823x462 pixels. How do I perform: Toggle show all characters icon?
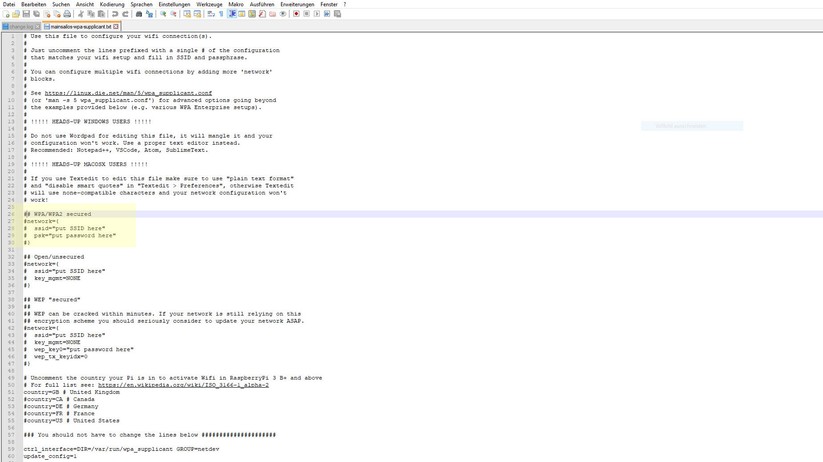[x=221, y=14]
